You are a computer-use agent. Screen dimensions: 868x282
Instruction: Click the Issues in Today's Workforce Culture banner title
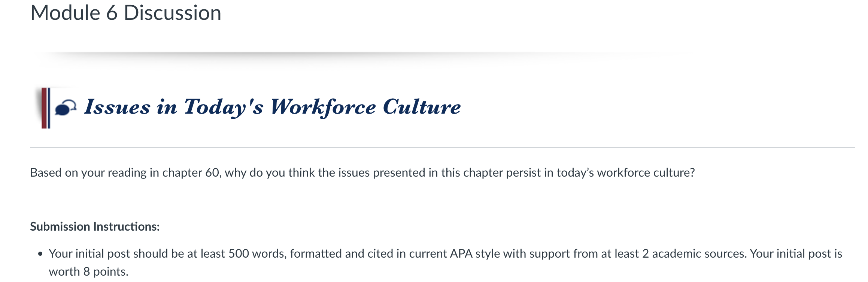tap(273, 107)
